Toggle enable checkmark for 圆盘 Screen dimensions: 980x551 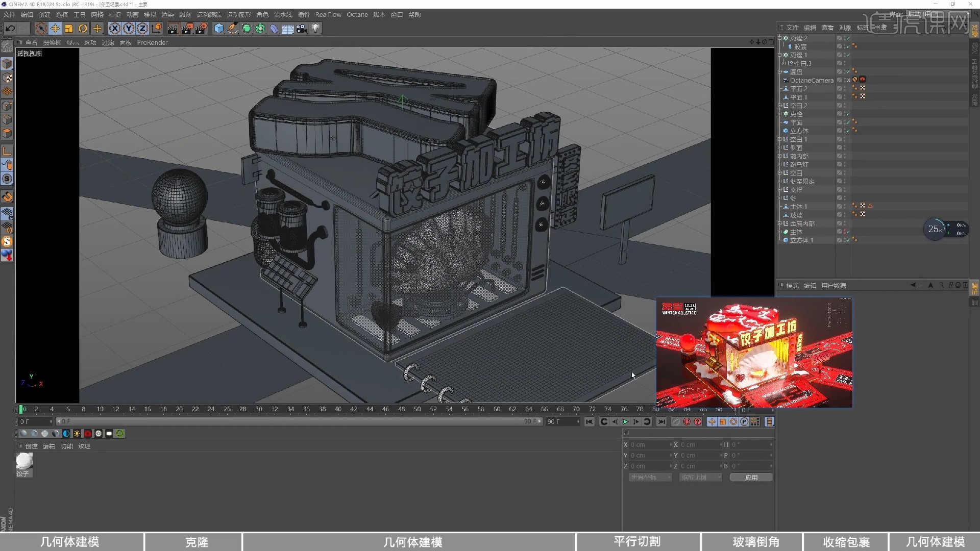click(x=848, y=71)
